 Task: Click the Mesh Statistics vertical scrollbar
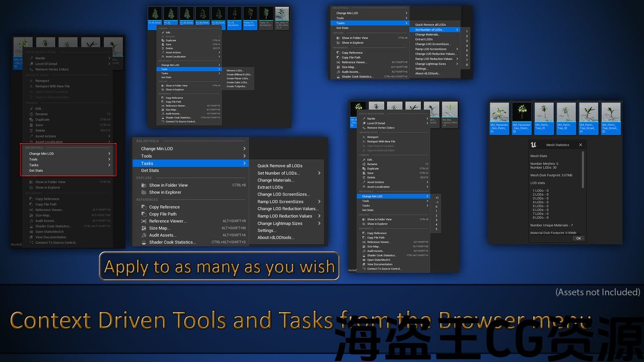(583, 171)
